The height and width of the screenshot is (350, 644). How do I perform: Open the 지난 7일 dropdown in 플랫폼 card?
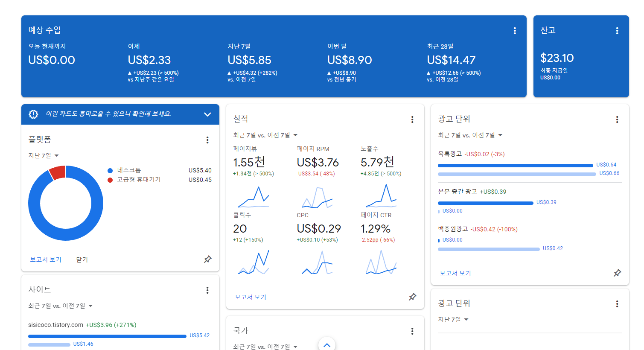pos(44,155)
